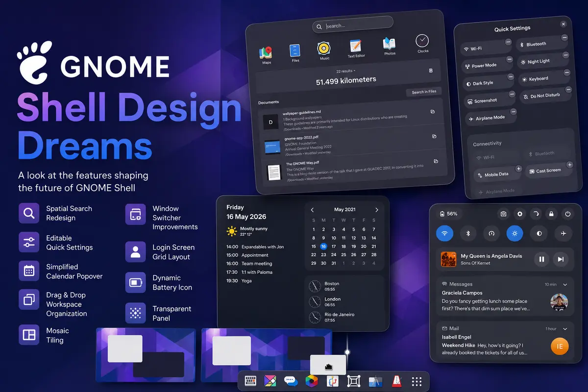Copy the 51.499 kilometers result
The image size is (588, 392).
tap(431, 71)
